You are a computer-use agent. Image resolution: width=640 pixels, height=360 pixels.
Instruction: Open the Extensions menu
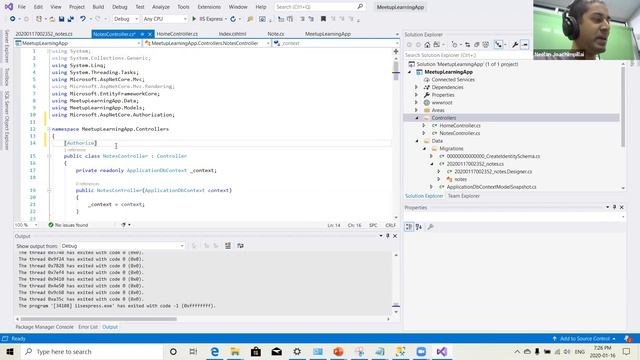(209, 7)
